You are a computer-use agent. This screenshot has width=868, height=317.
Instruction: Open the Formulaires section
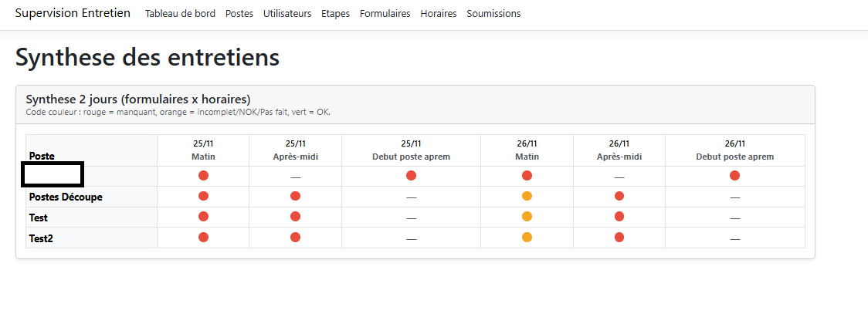coord(385,14)
